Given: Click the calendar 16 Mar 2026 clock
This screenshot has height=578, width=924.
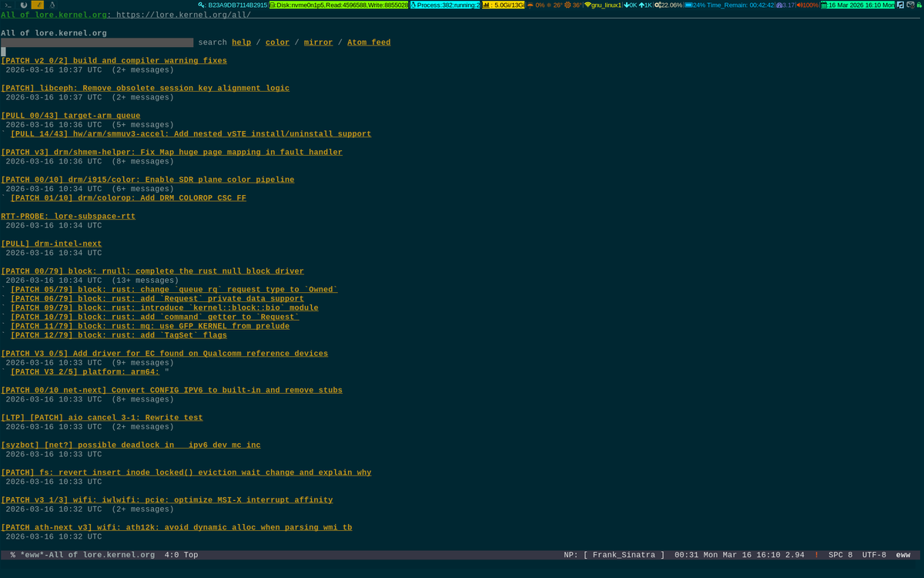Looking at the screenshot, I should click(x=858, y=5).
